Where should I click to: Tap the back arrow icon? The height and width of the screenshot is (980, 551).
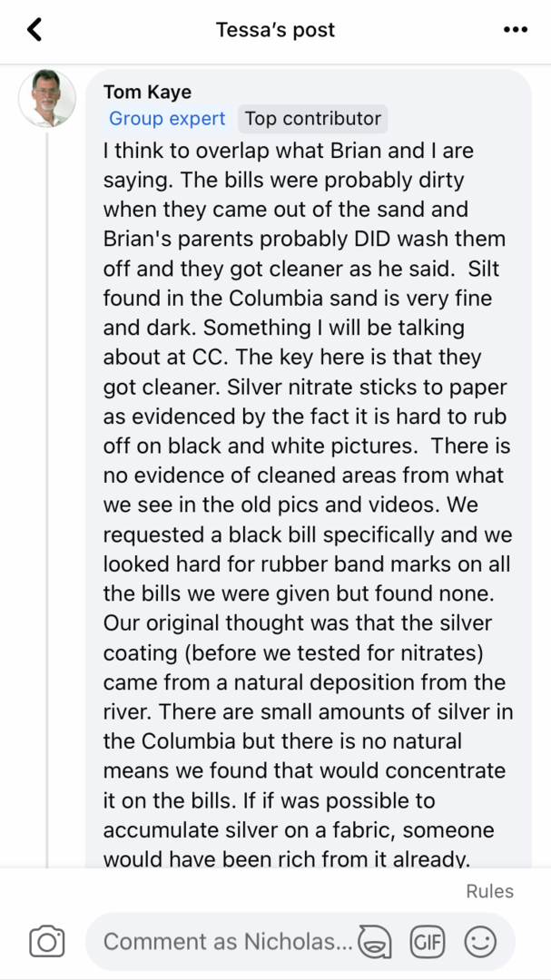[34, 29]
